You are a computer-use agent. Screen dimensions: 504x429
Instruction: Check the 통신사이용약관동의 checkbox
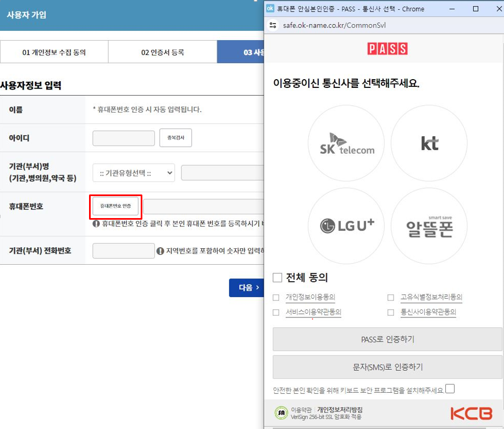(391, 313)
